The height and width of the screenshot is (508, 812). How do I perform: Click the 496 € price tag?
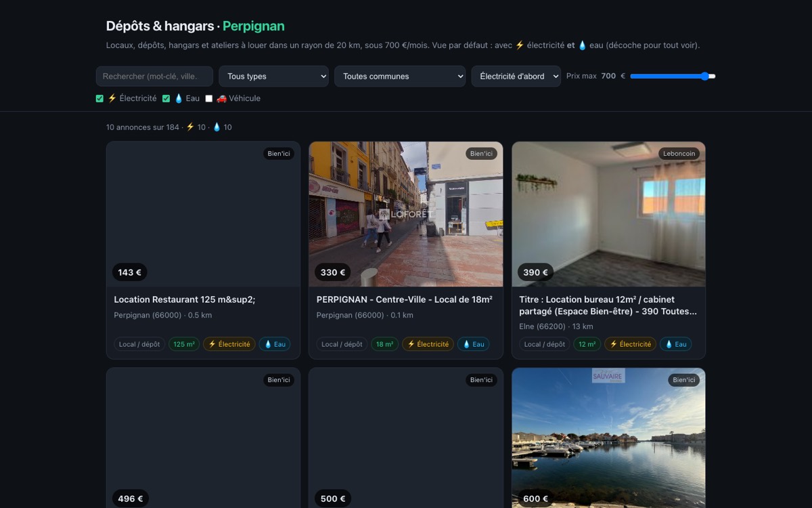coord(131,499)
